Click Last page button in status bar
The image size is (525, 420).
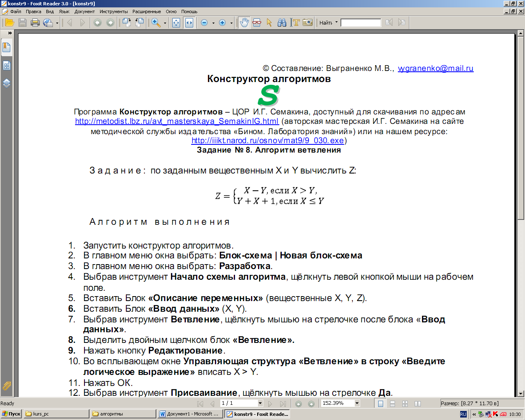coord(283,404)
